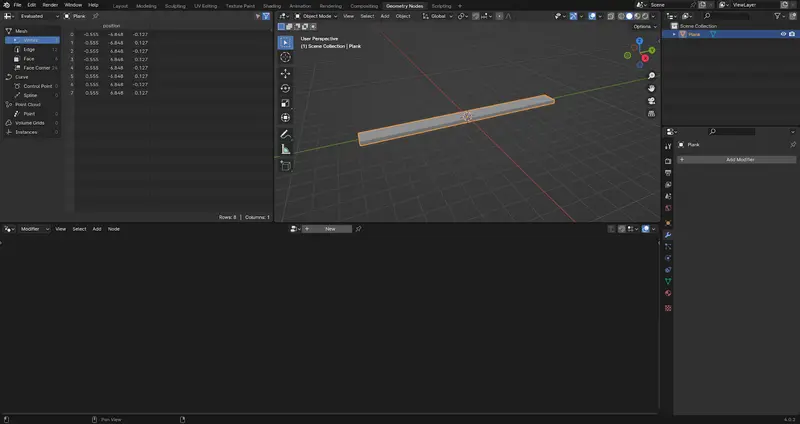Open the Global transform orientation dropdown
This screenshot has width=800, height=424.
click(x=436, y=16)
